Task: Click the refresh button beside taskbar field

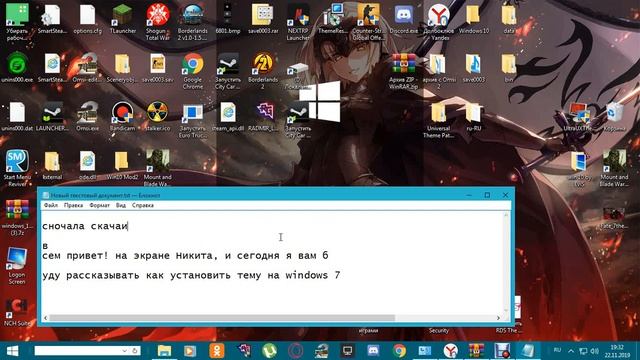Action: [x=135, y=351]
